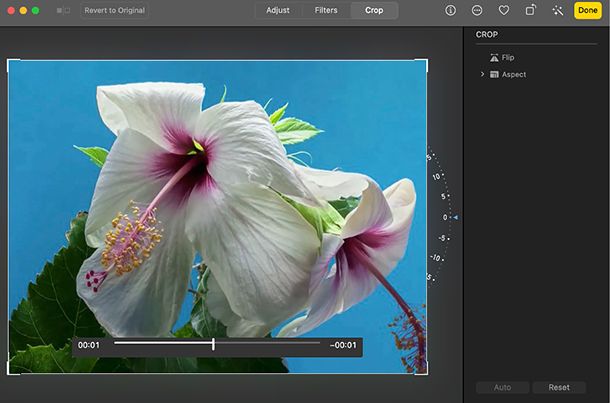Click the video timeline scrubber playhead
Viewport: 610px width, 403px height.
tap(213, 344)
